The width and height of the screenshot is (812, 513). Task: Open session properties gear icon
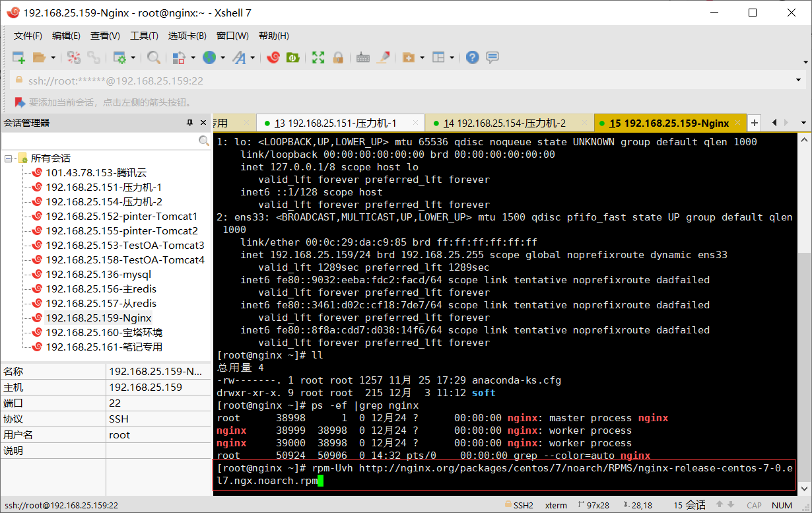[x=119, y=57]
